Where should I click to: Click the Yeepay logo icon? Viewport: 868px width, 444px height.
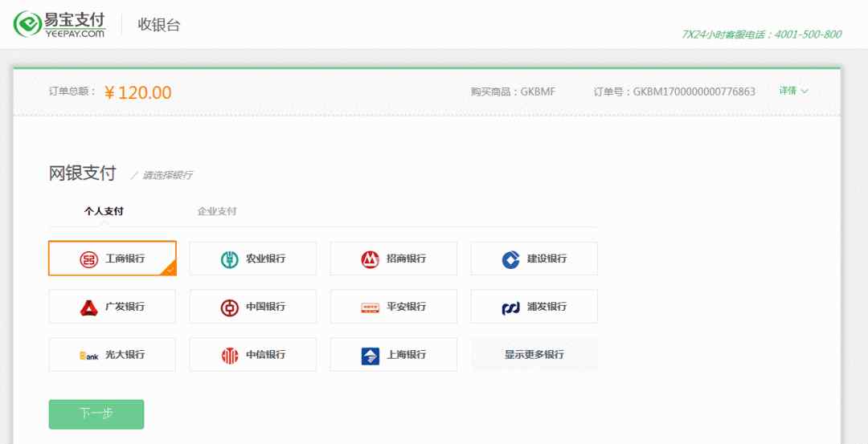point(27,24)
